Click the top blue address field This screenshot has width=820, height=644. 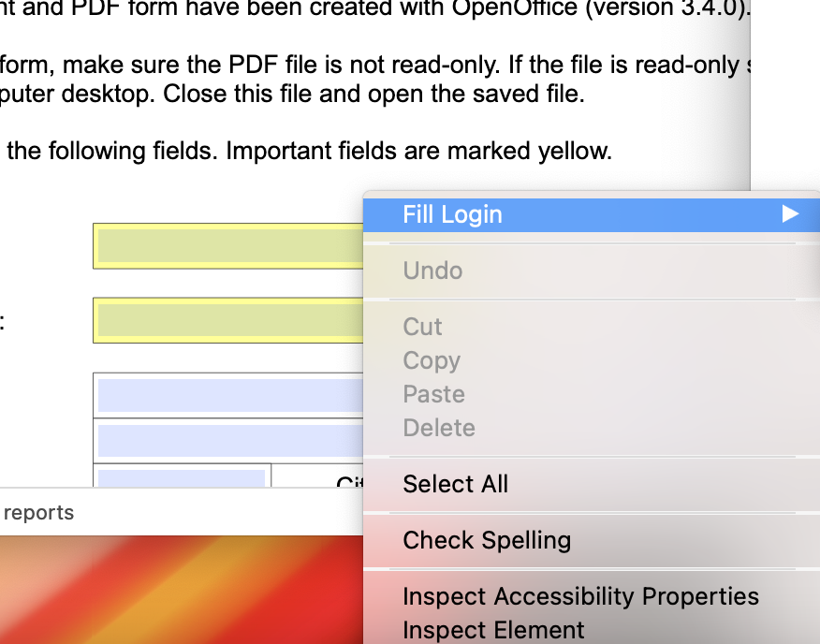click(225, 394)
